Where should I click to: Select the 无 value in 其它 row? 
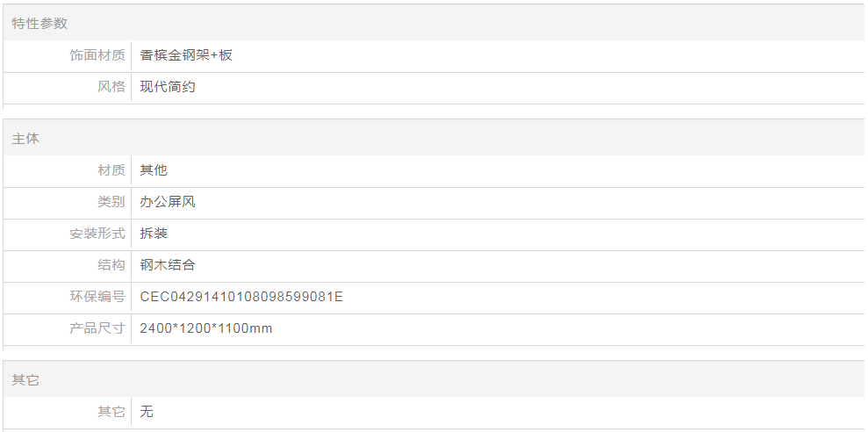[147, 412]
